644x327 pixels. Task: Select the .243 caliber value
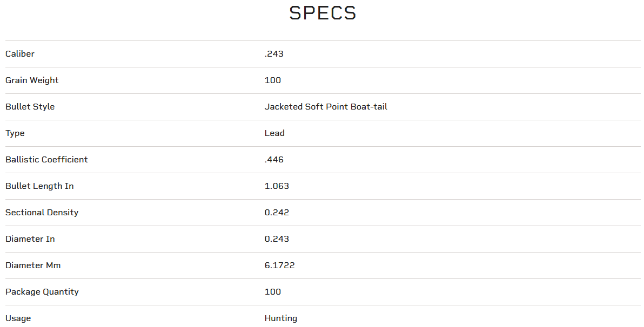pos(274,54)
